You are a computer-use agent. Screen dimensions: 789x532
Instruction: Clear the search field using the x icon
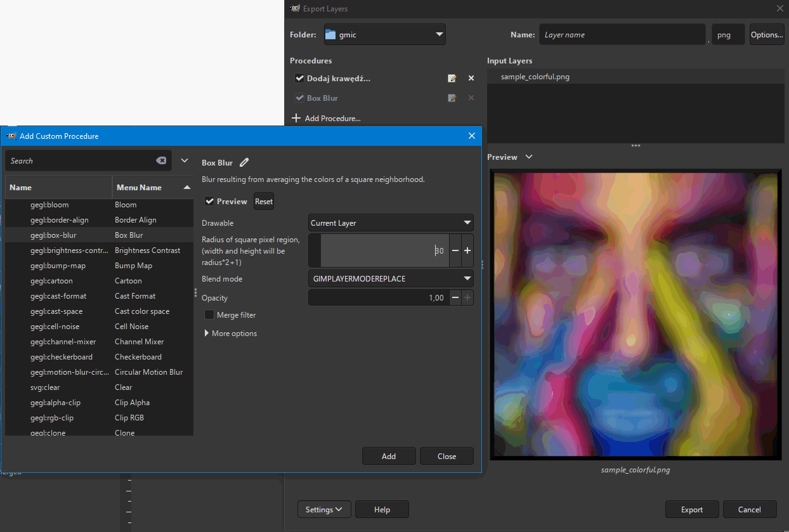160,160
